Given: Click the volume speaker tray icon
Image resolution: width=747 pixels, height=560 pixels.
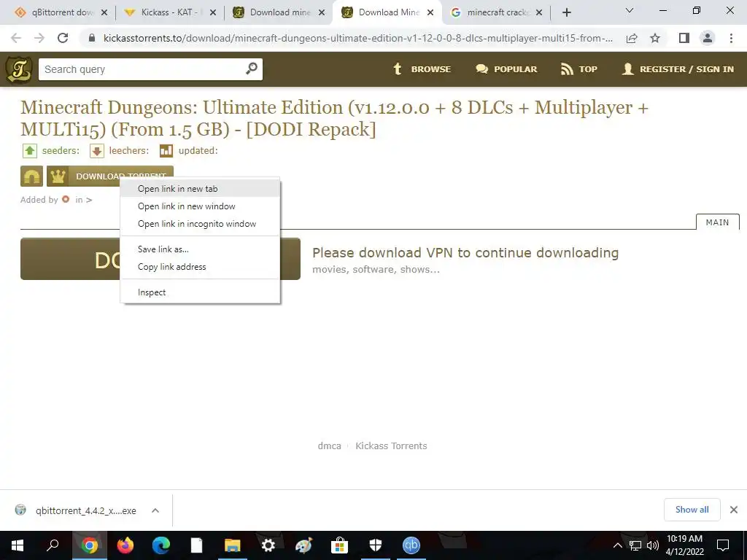Looking at the screenshot, I should click(653, 545).
